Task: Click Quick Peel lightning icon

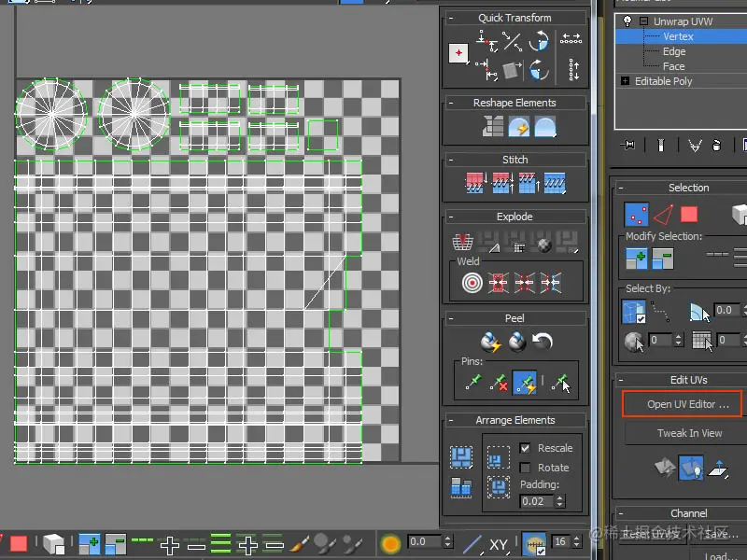Action: pyautogui.click(x=491, y=342)
